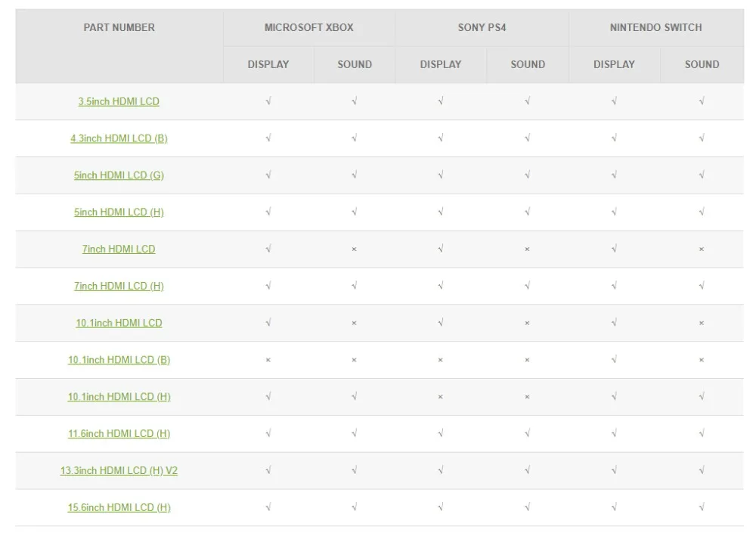Open the plain 7inch HDMI LCD link
The width and height of the screenshot is (756, 536).
point(119,249)
